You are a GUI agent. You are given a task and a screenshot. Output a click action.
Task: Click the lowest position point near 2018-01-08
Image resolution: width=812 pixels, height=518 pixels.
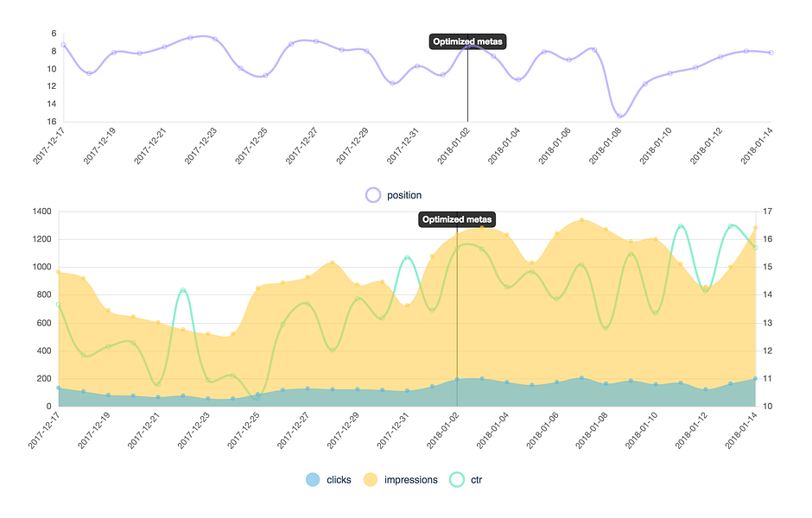619,116
